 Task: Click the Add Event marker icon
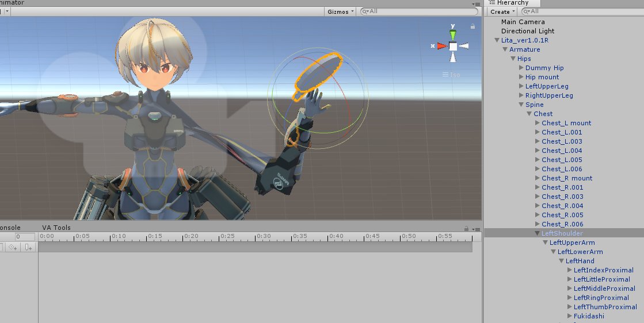tap(28, 247)
